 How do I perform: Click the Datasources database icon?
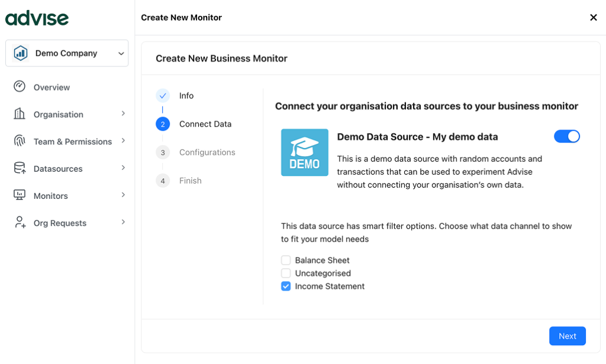(x=20, y=168)
